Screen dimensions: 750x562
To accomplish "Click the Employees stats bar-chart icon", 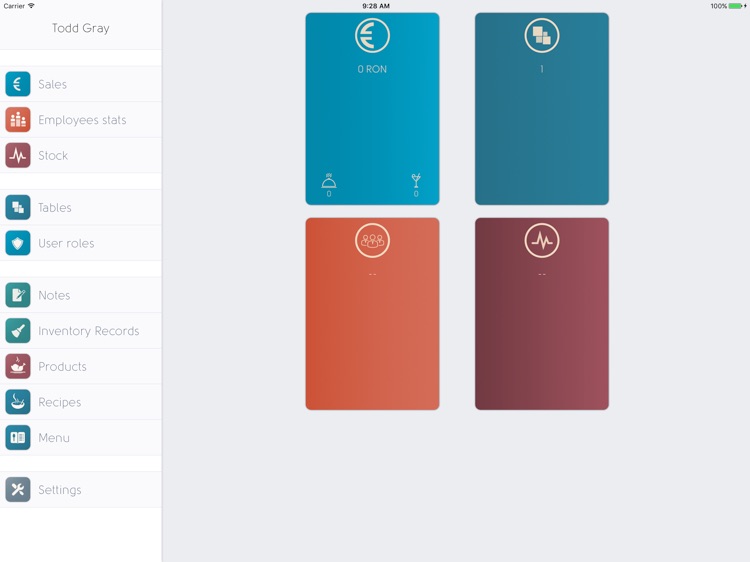I will 18,120.
